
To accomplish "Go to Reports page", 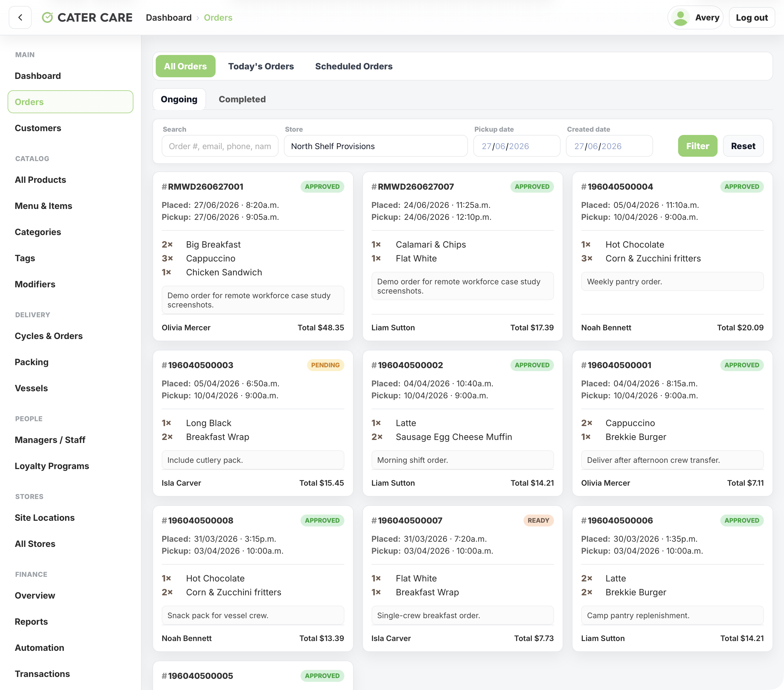I will click(71, 621).
